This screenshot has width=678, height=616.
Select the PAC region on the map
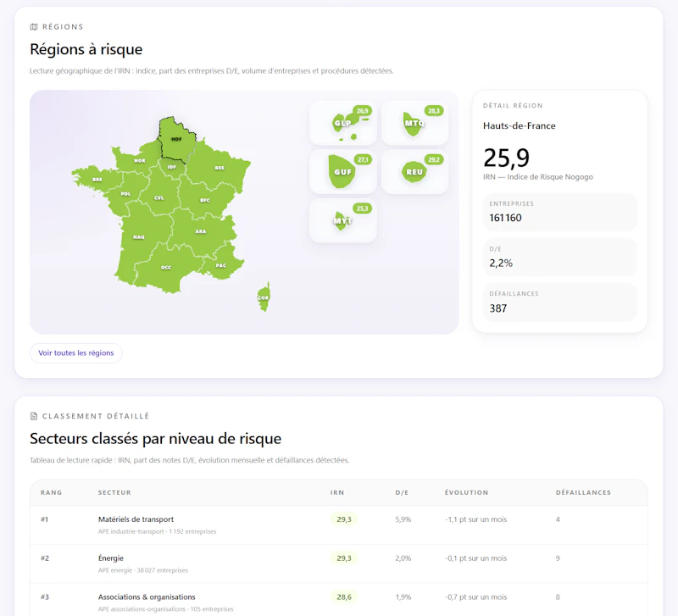[221, 265]
